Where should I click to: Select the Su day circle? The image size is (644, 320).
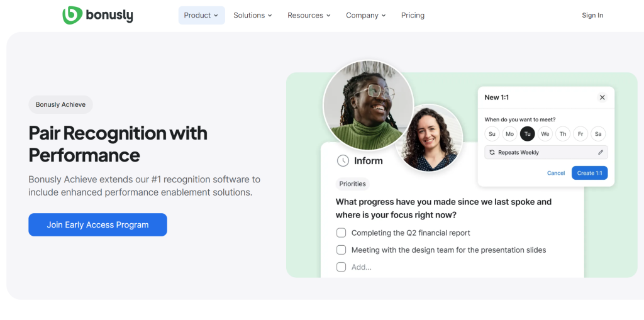coord(492,134)
